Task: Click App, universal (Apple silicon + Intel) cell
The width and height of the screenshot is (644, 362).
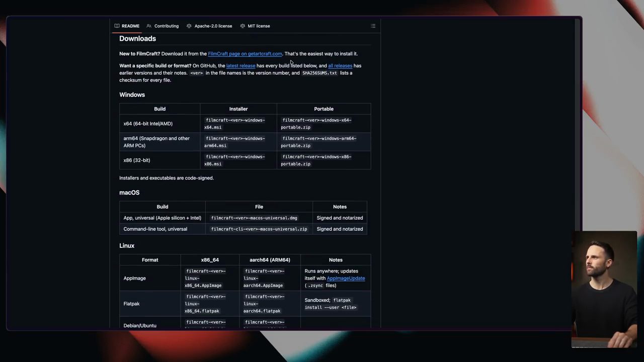Action: pos(163,218)
